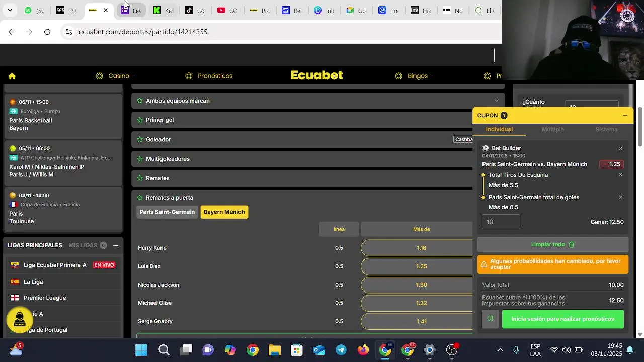Favorite the Primer gol market star

click(140, 120)
